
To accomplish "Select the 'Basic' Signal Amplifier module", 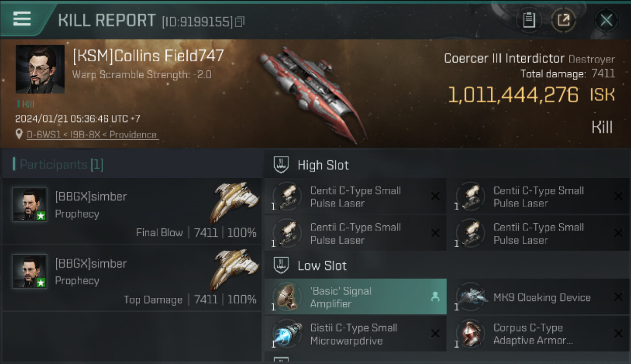I will 355,297.
